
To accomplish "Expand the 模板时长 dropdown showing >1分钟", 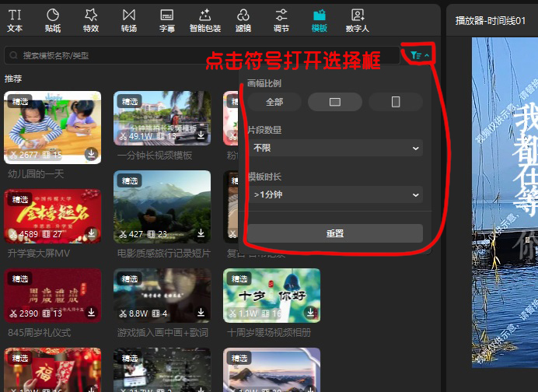I will 335,194.
